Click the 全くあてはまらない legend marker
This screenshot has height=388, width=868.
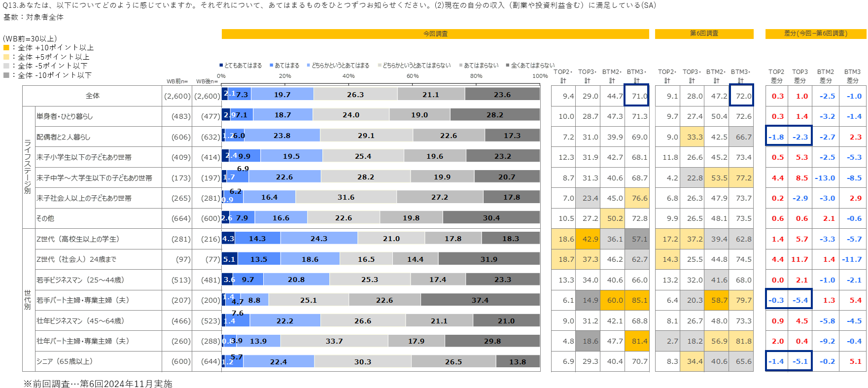pos(508,65)
